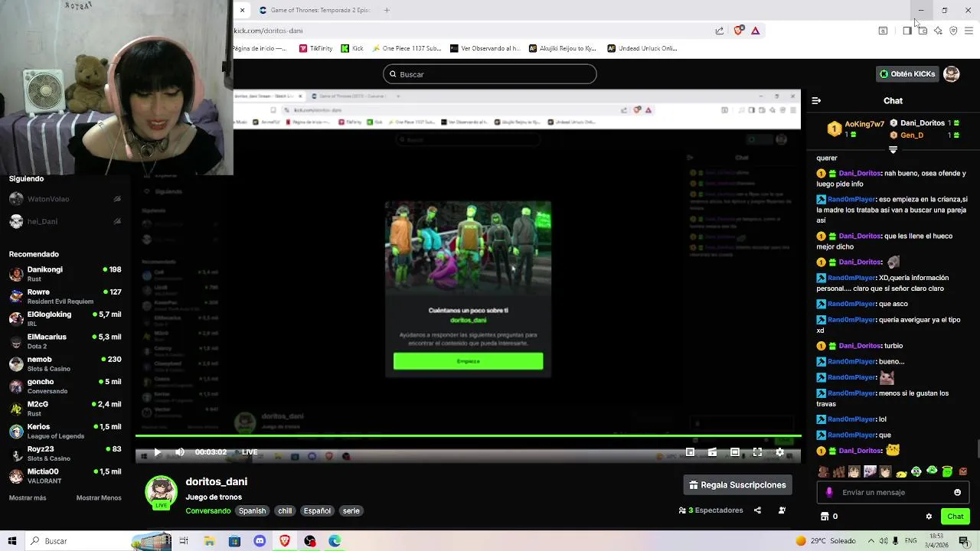
Task: Open the 3 Espectadores viewer count
Action: [x=710, y=510]
